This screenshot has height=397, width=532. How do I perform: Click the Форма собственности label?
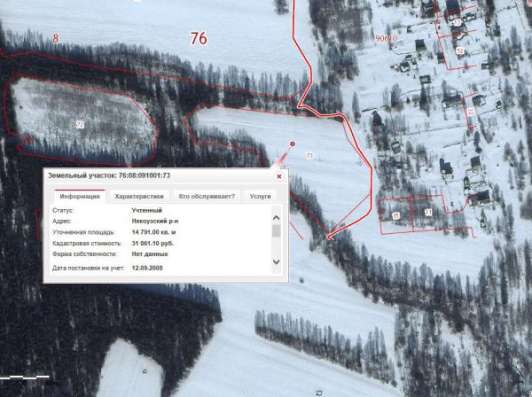click(84, 254)
